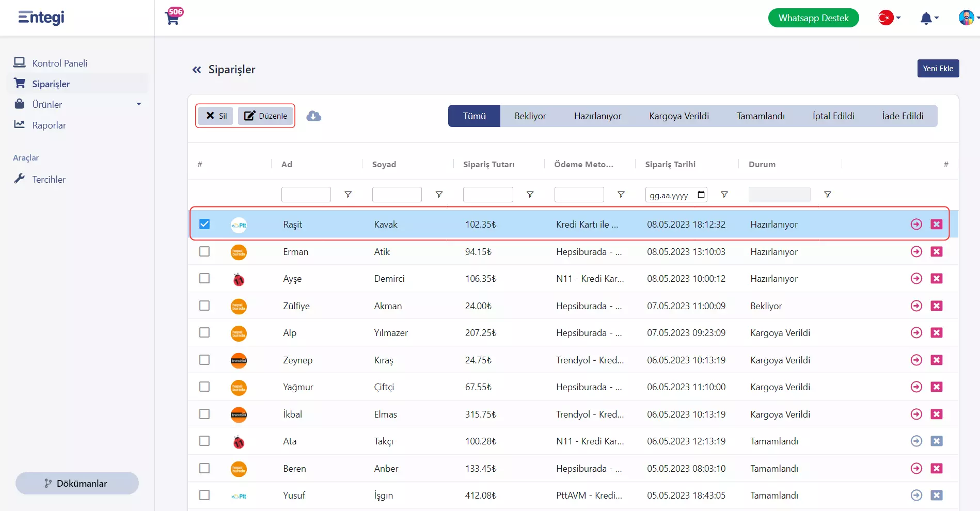The height and width of the screenshot is (511, 980).
Task: Click the Trendyol logo in Zeynep's row
Action: (x=239, y=360)
